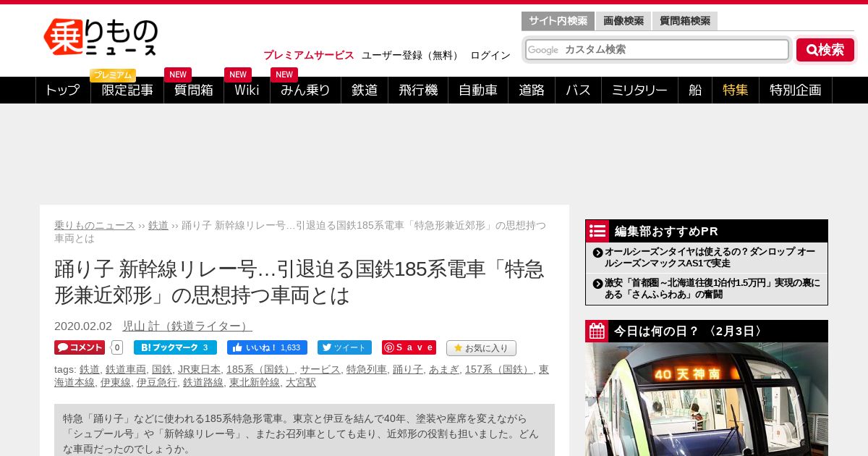
Task: Click the サービス tag
Action: click(x=320, y=369)
